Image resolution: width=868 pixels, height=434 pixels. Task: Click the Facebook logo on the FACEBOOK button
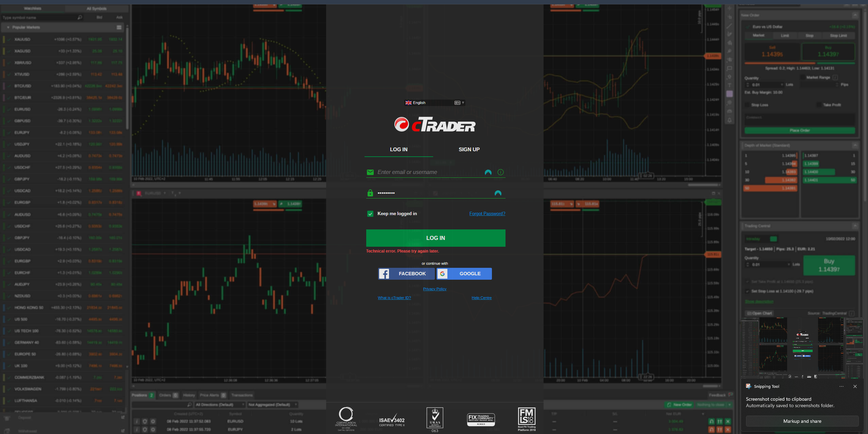pyautogui.click(x=384, y=274)
